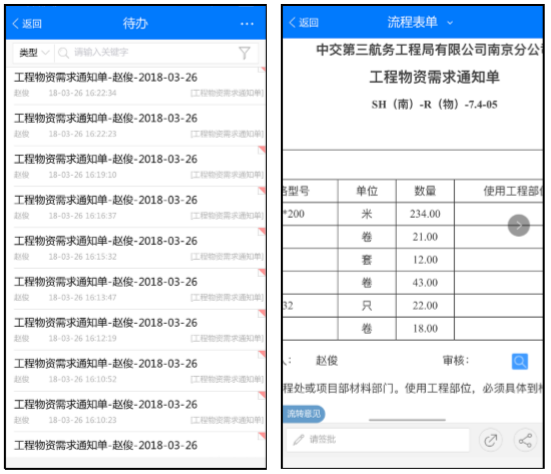The width and height of the screenshot is (551, 474).
Task: Select the 21.00 quantity cell
Action: point(425,237)
